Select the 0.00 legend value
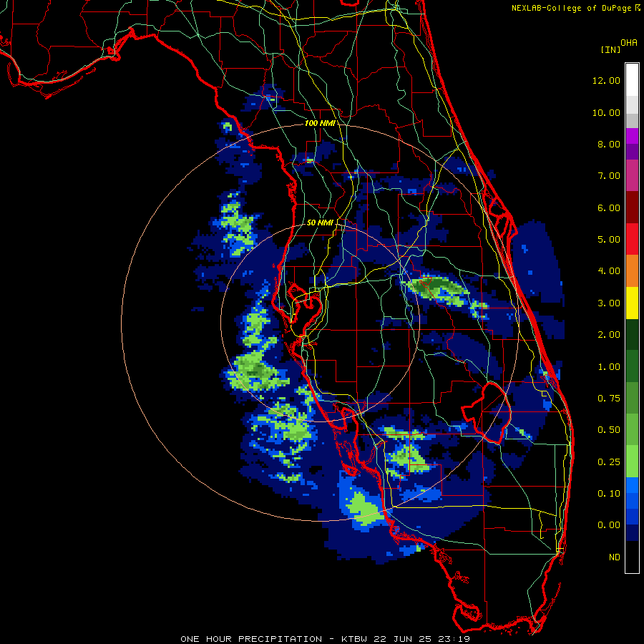644x644 pixels. coord(608,525)
